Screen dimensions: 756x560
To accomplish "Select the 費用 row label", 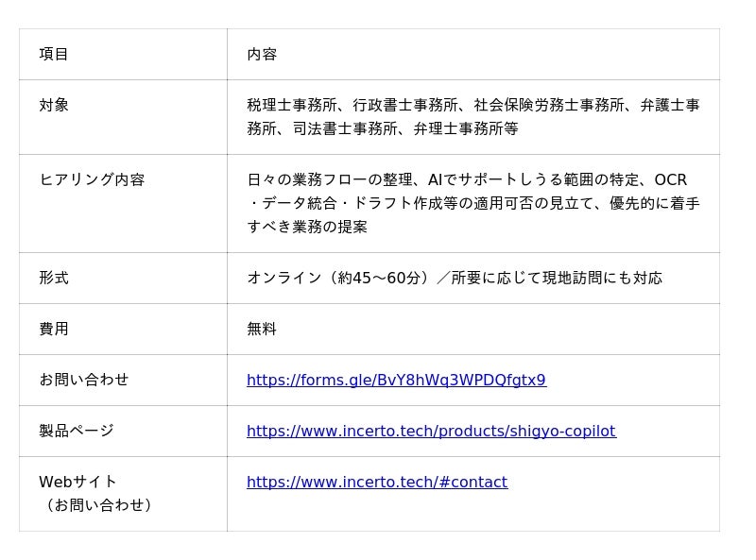I will tap(54, 330).
